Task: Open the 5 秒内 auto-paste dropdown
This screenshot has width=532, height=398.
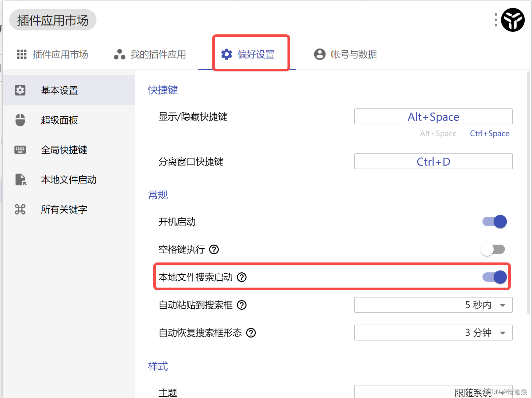Action: pyautogui.click(x=433, y=305)
